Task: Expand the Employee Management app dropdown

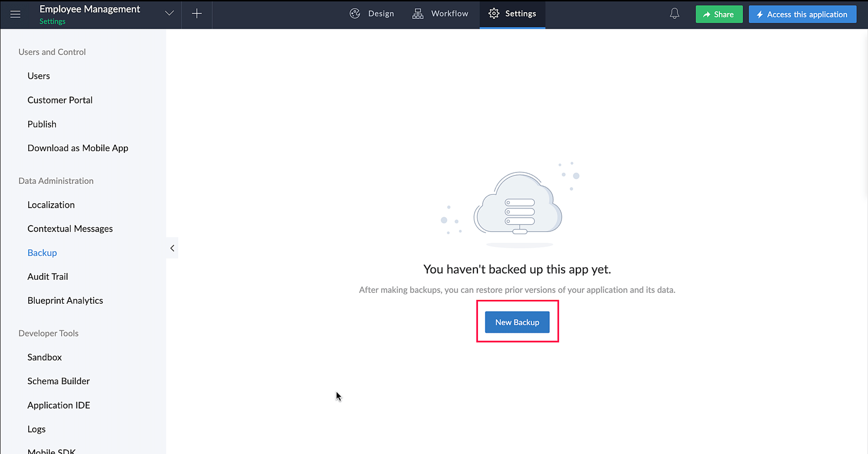Action: pos(169,14)
